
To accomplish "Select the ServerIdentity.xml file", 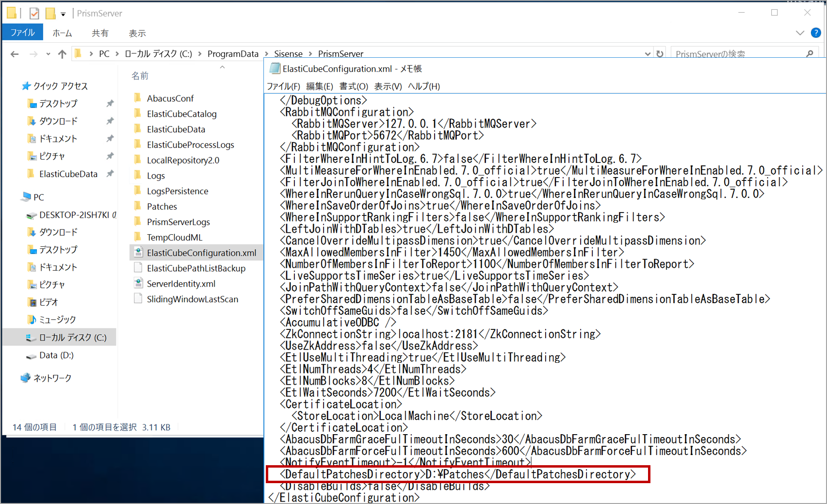I will (181, 284).
